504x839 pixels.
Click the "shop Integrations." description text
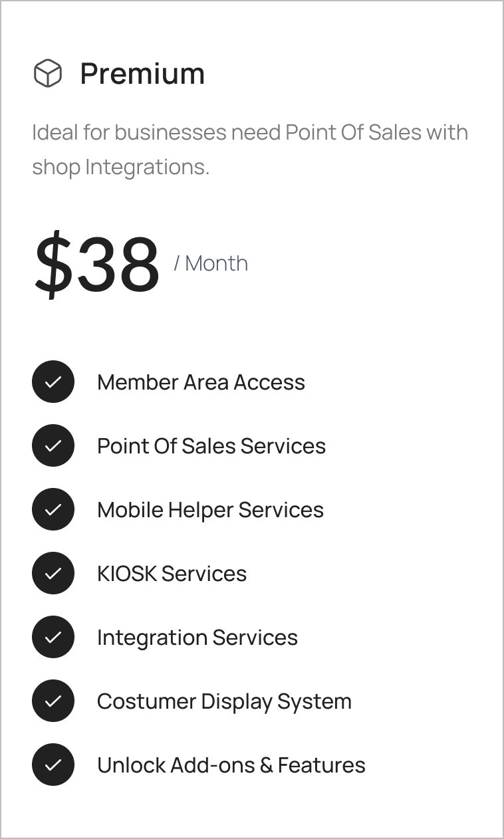tap(120, 167)
